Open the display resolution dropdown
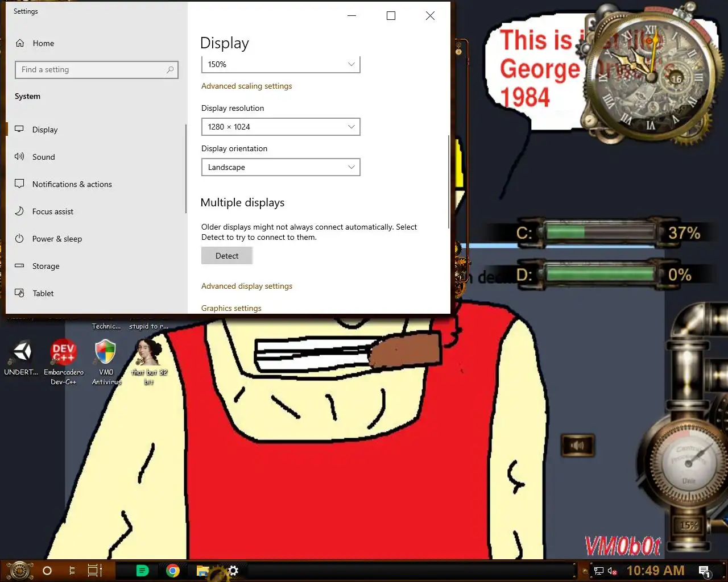 281,127
